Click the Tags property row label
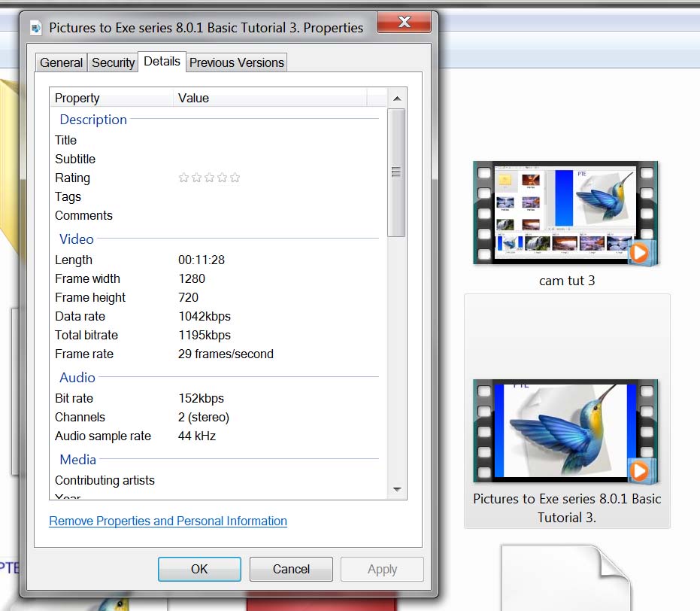Screen dimensions: 700x611 click(x=68, y=196)
